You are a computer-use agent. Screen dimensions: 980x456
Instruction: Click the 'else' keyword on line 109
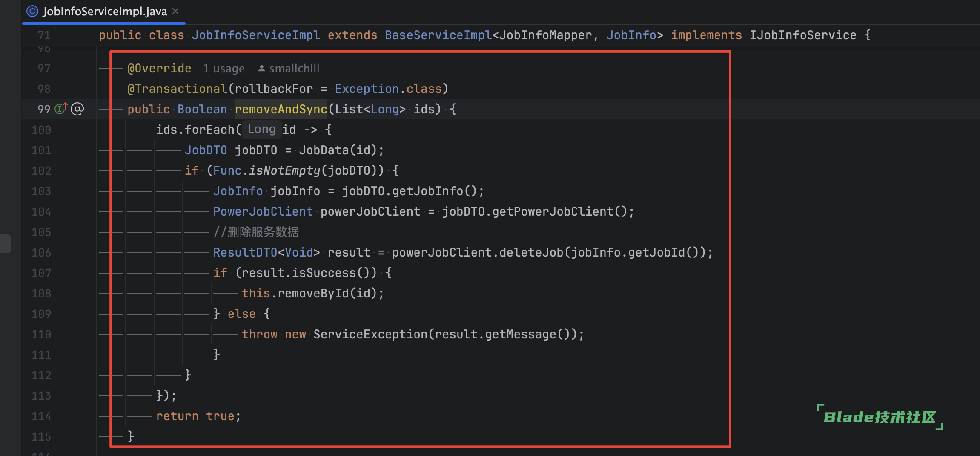(241, 314)
